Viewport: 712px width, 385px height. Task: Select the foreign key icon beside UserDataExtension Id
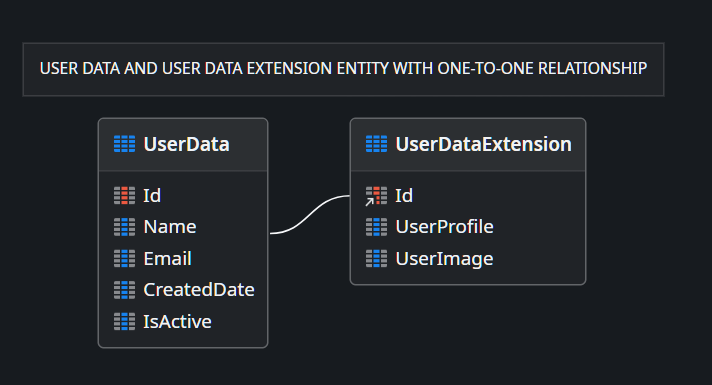point(376,196)
